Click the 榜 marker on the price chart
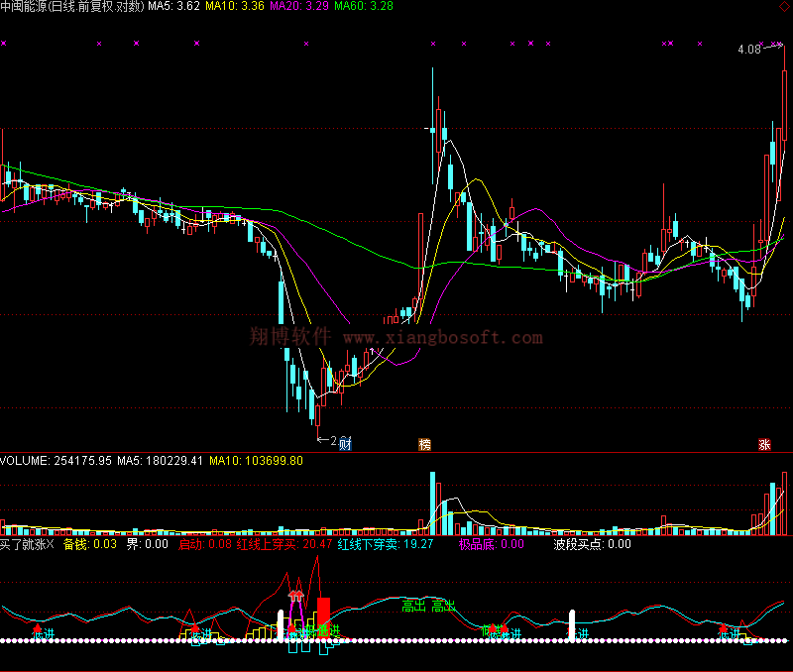 click(x=425, y=444)
